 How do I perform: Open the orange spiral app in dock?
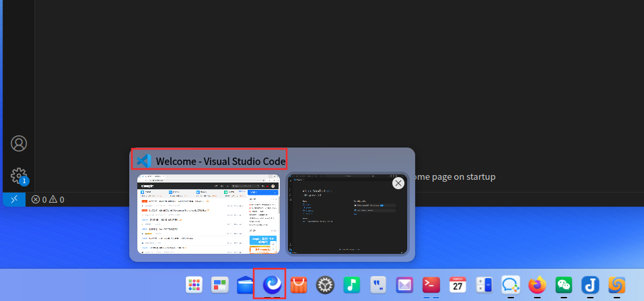[616, 285]
